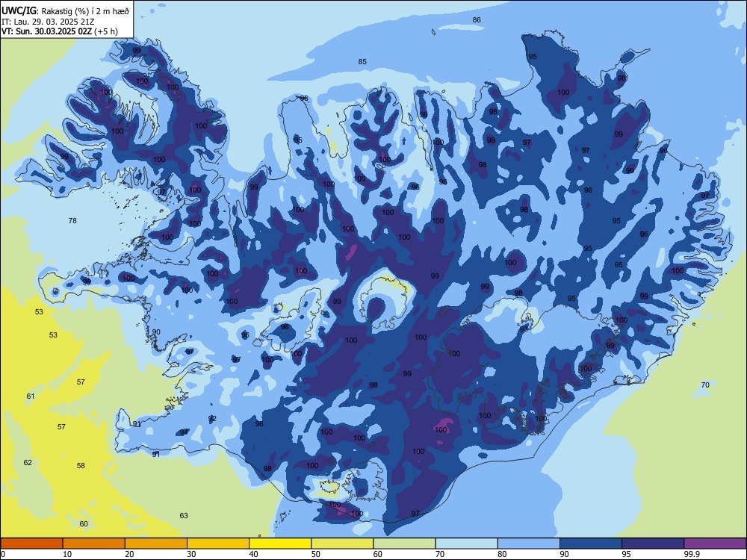Click the map value '78' in Breiðafjörður bay
Viewport: 747px width, 560px height.
tap(72, 220)
